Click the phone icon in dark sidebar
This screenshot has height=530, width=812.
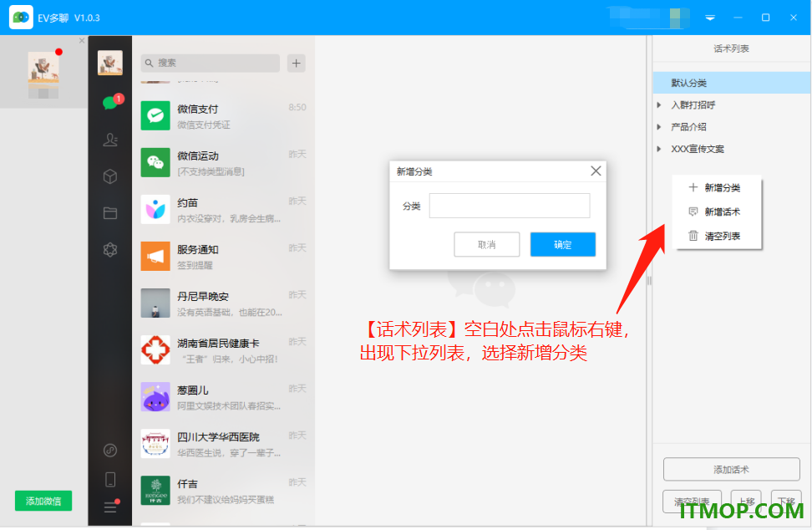click(110, 479)
